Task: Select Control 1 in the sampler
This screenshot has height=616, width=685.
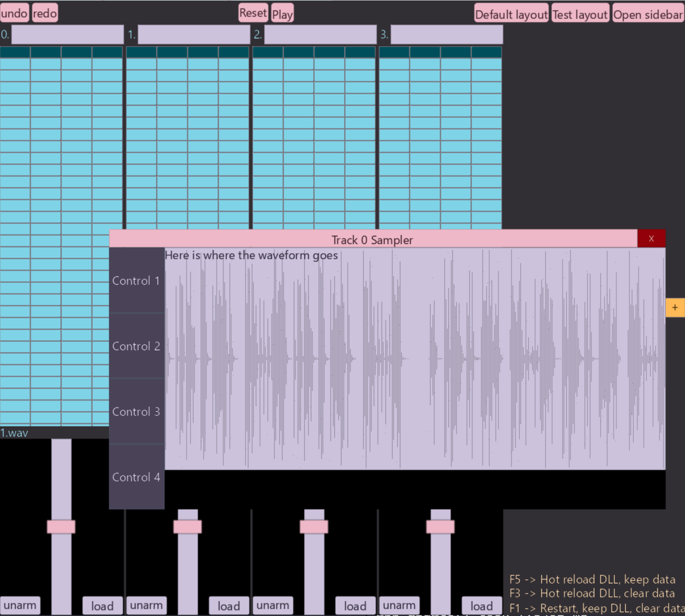Action: tap(136, 281)
